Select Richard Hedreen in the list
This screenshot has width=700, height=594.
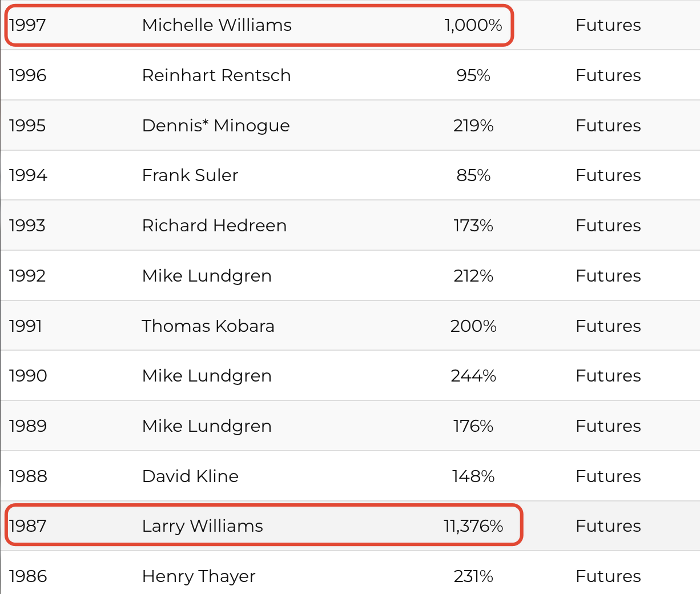214,226
